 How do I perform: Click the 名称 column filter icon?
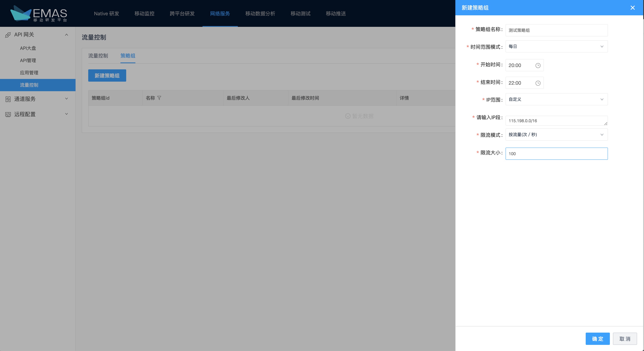coord(159,98)
